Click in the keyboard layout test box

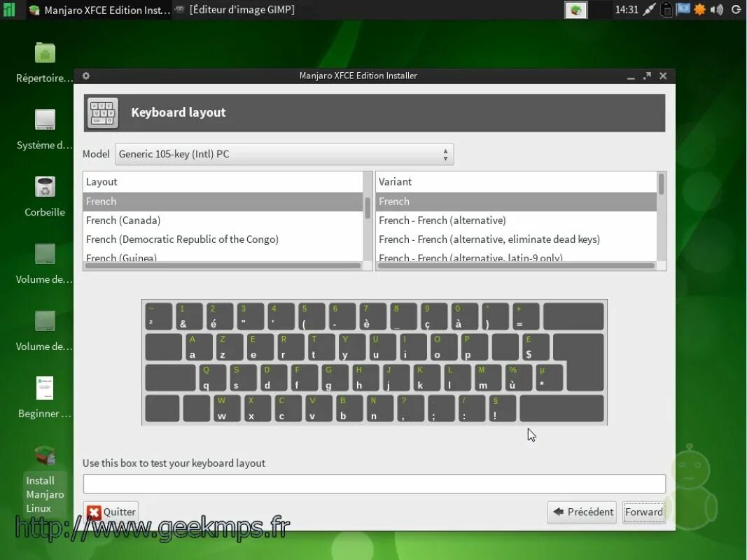(374, 484)
